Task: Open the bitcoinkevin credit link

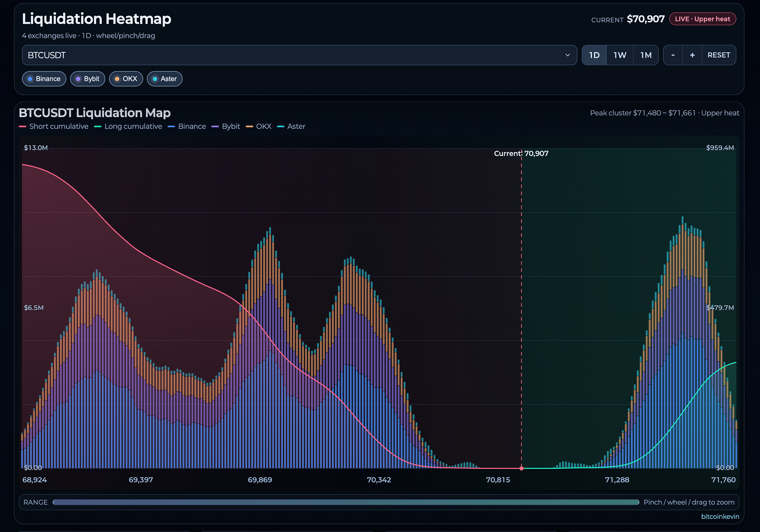Action: pyautogui.click(x=720, y=517)
